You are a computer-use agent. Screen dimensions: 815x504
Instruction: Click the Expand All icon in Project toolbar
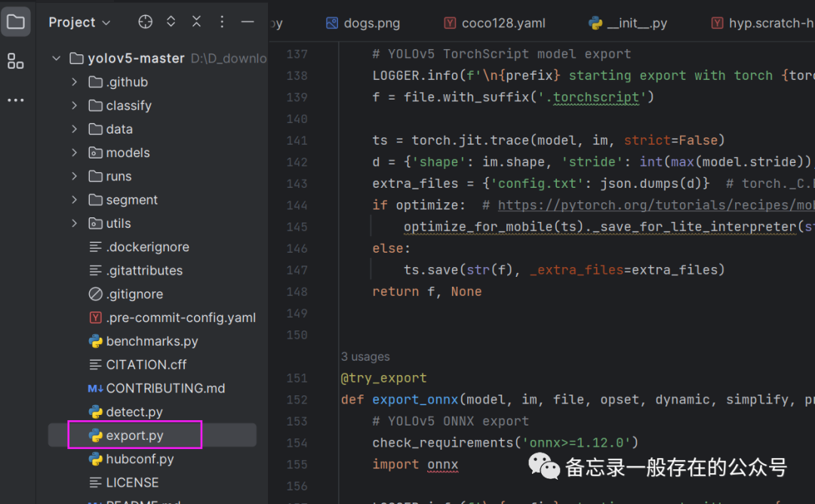tap(171, 22)
